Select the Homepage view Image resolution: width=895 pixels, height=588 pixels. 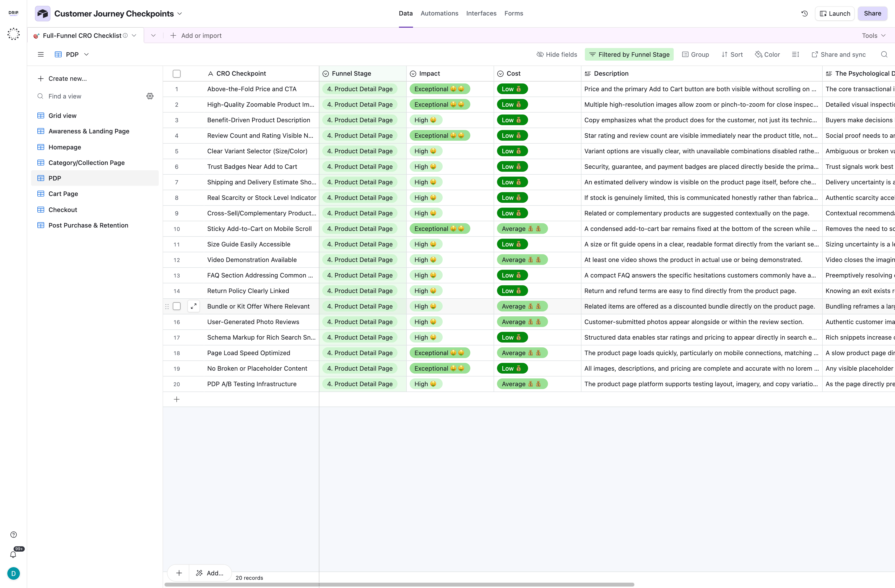coord(95,147)
